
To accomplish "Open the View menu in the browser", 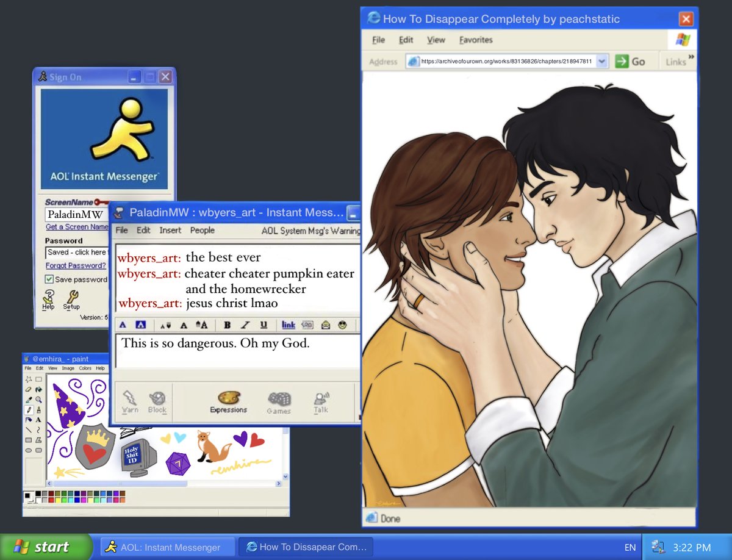I will (436, 40).
